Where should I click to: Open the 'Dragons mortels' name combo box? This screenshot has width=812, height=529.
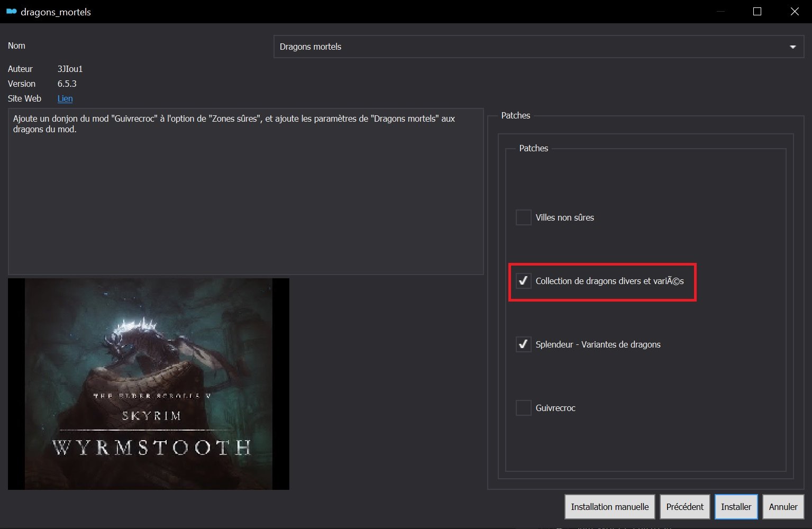pyautogui.click(x=529, y=47)
